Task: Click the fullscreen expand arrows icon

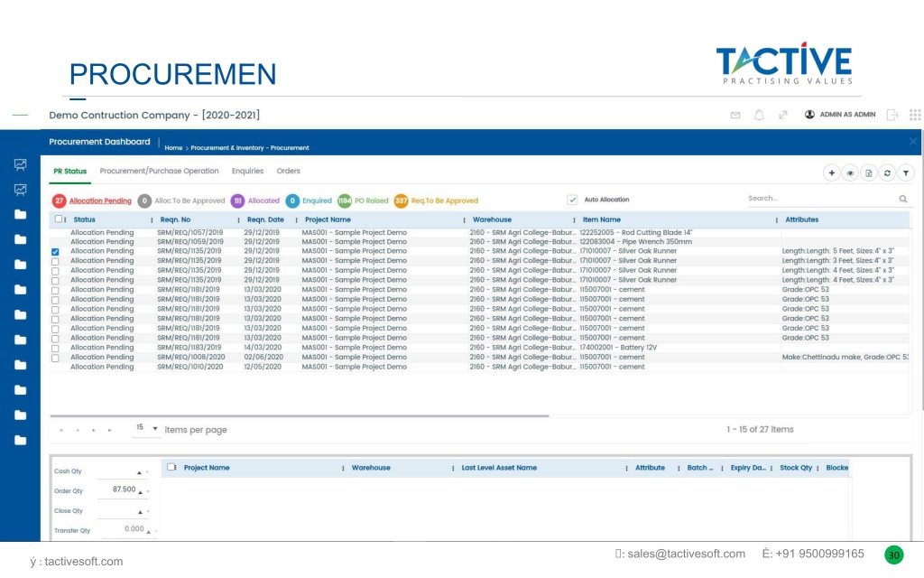Action: point(782,115)
